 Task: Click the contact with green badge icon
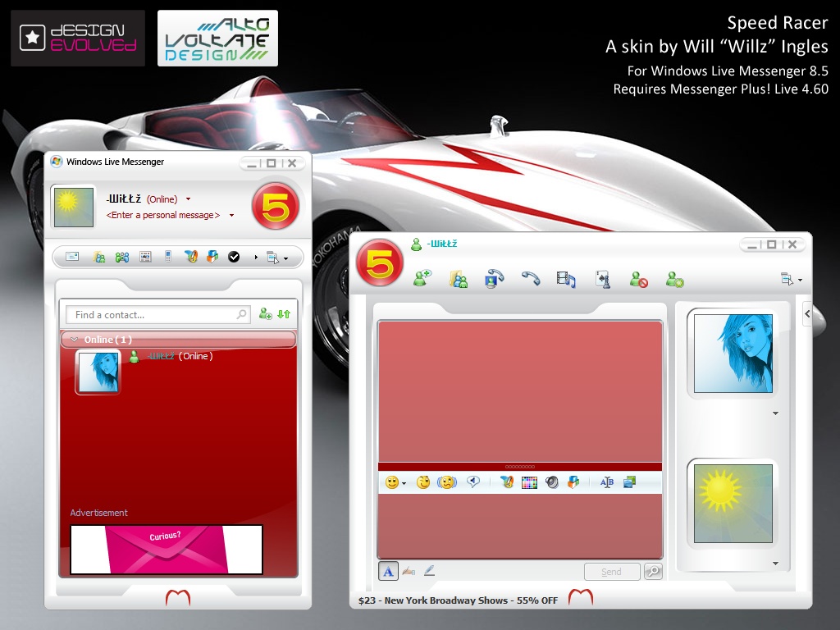coord(674,279)
